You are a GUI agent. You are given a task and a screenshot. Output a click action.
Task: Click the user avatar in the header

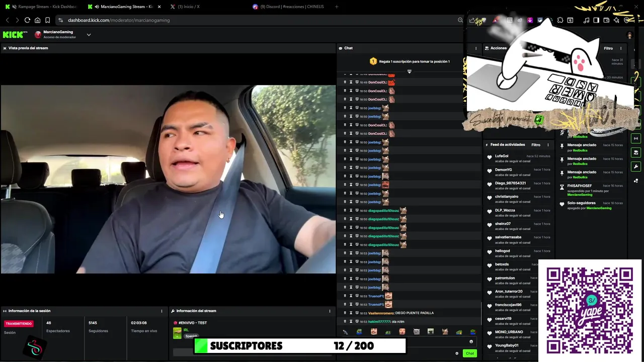click(x=629, y=35)
